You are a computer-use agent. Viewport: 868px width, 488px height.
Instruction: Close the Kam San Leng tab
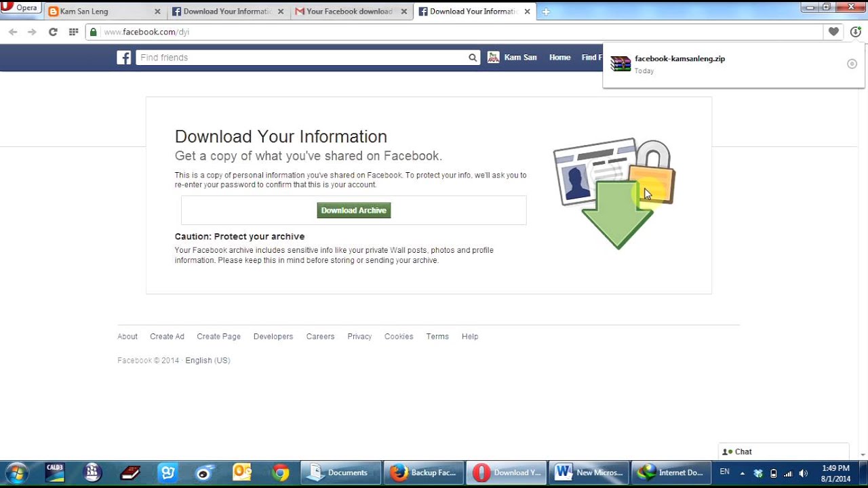click(x=157, y=12)
